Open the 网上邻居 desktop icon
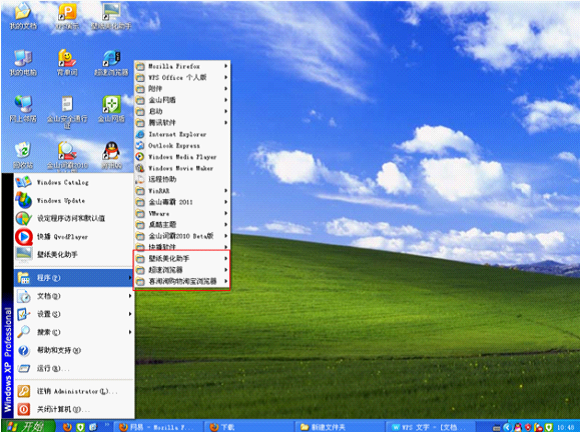Screen dimensions: 580x433 23,109
